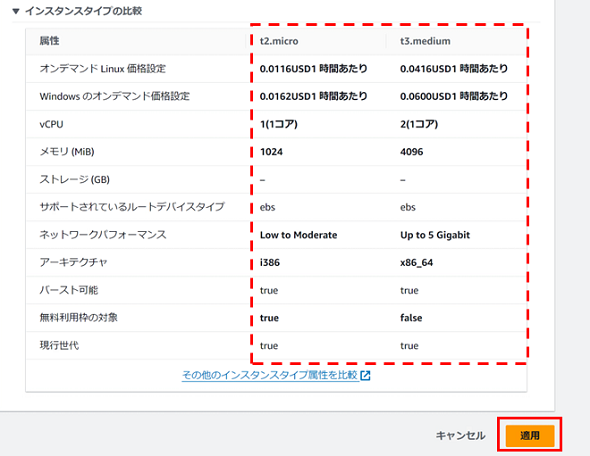
Task: Click the キャンセル button
Action: 460,435
